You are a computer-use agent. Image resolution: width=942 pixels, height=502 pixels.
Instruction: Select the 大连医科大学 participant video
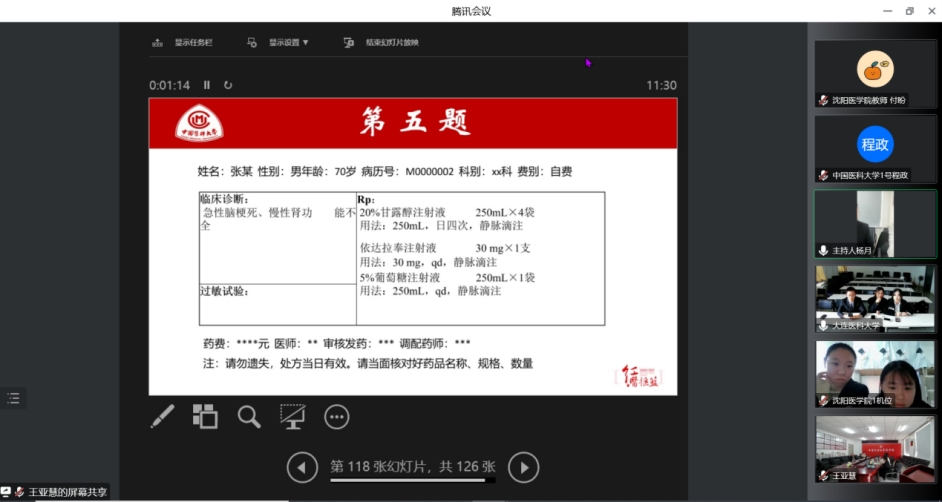[x=875, y=299]
